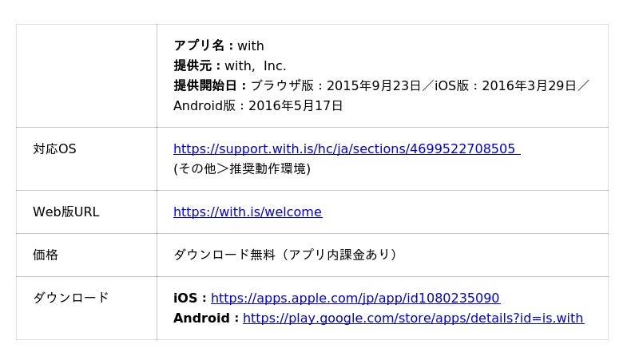
Task: Open the support.with.is sections link
Action: (x=346, y=148)
